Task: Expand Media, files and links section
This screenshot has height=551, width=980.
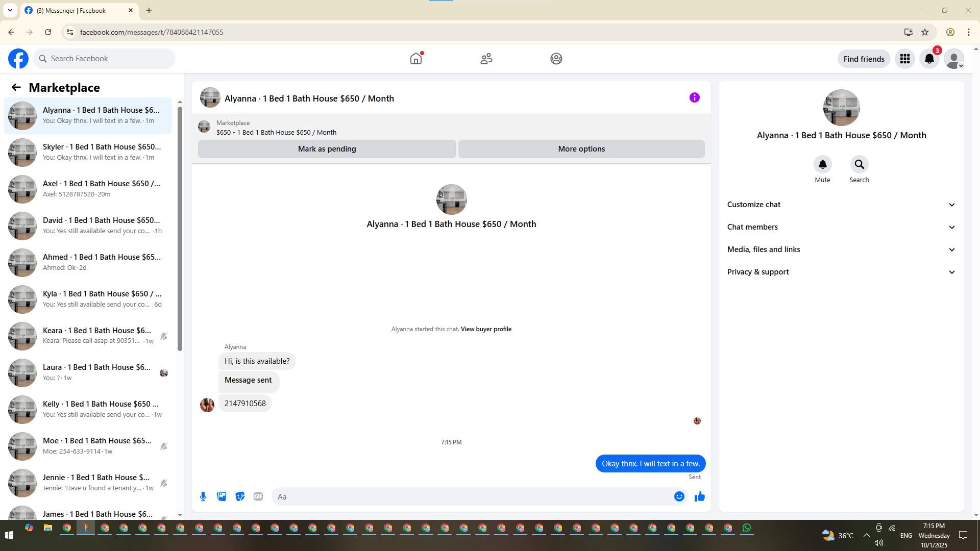Action: [842, 249]
